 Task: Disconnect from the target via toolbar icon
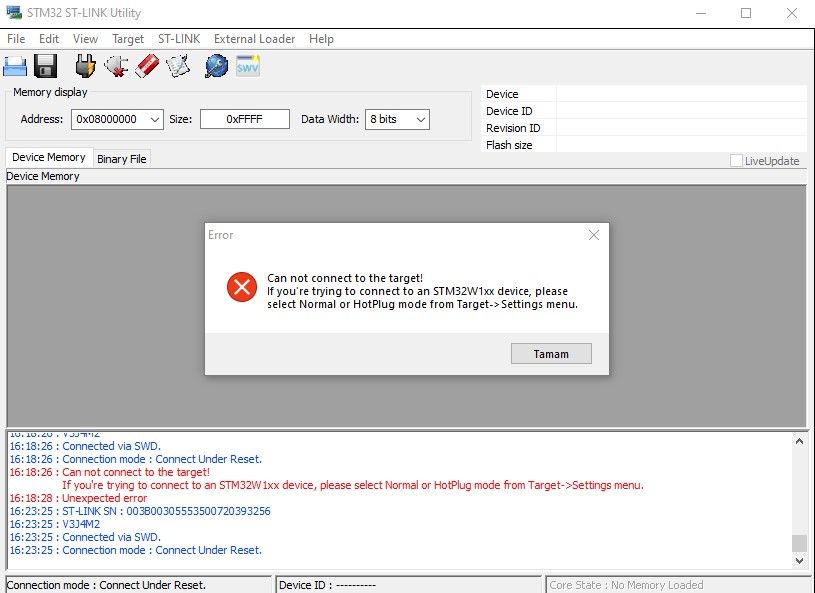(116, 67)
